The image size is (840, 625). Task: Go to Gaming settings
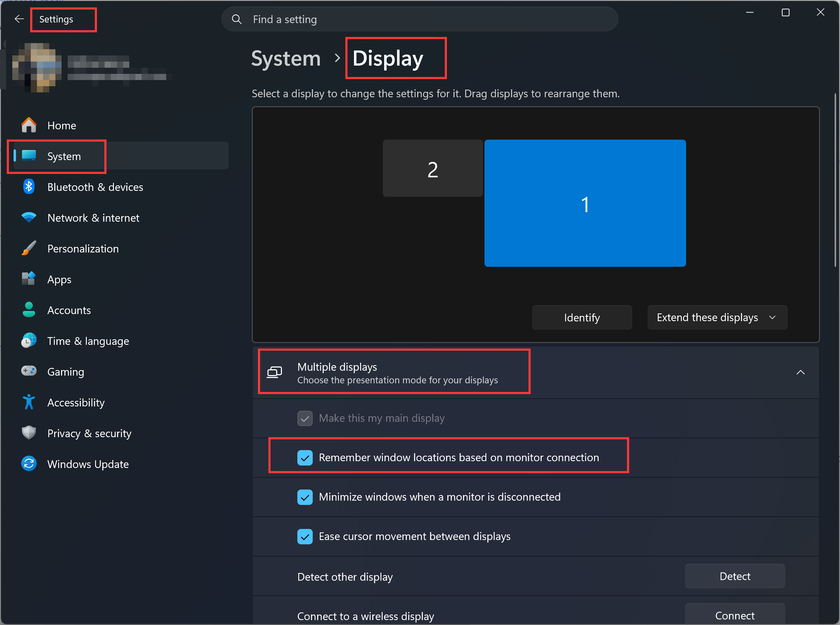tap(121, 372)
